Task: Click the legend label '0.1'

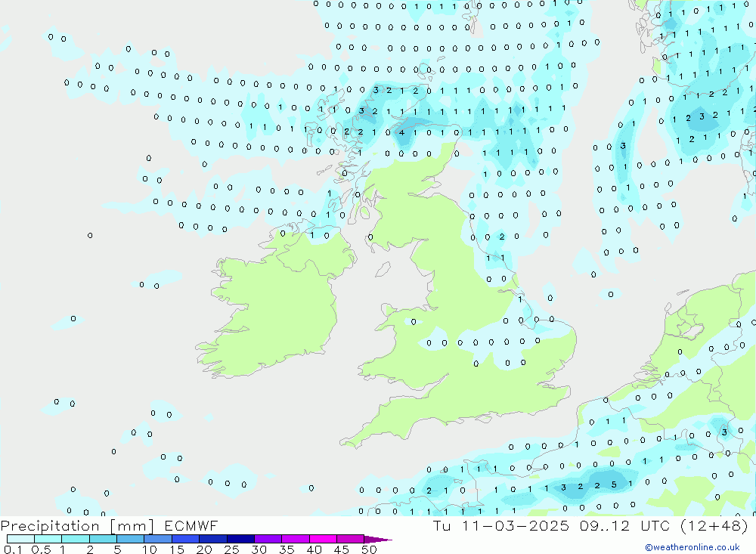Action: click(13, 549)
